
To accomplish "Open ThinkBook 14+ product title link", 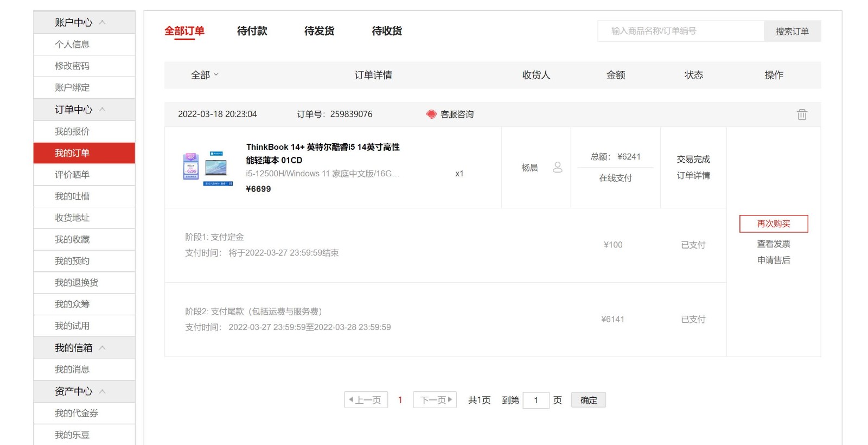I will 323,154.
